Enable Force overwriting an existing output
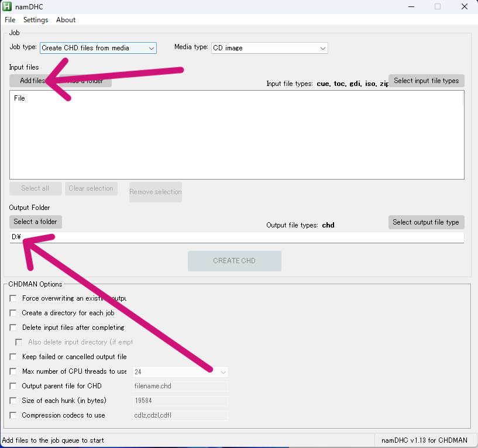Viewport: 478px width, 448px height. (13, 298)
